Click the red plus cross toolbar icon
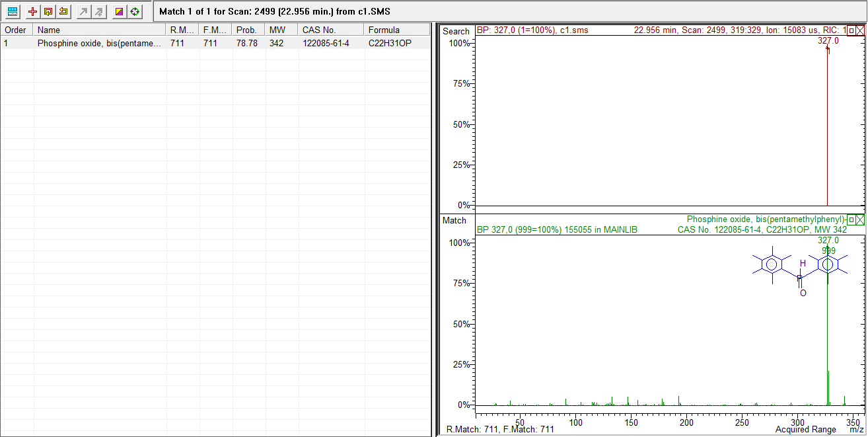Screen dimensions: 868x437 click(x=32, y=11)
